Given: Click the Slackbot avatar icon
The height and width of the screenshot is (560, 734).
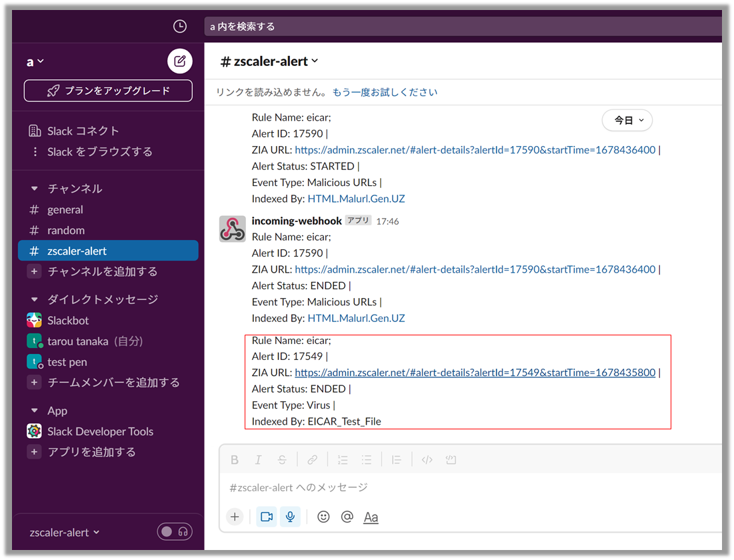Looking at the screenshot, I should tap(34, 320).
